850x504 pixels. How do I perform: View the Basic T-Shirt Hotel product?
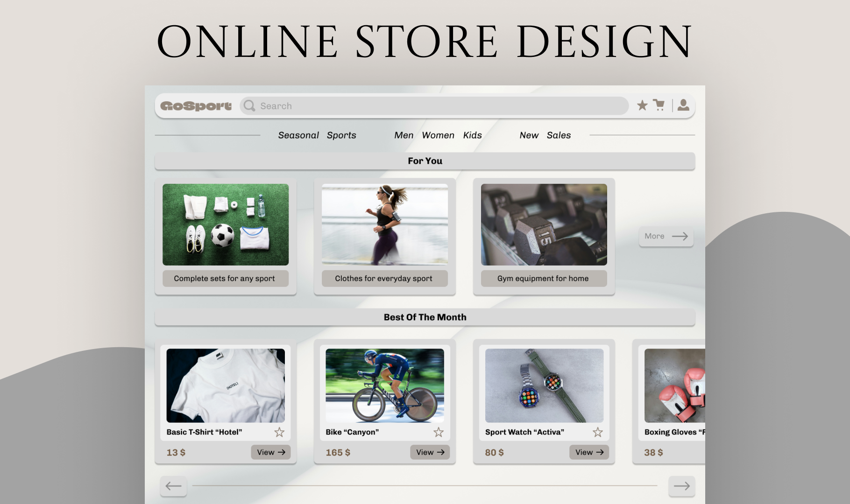tap(271, 452)
